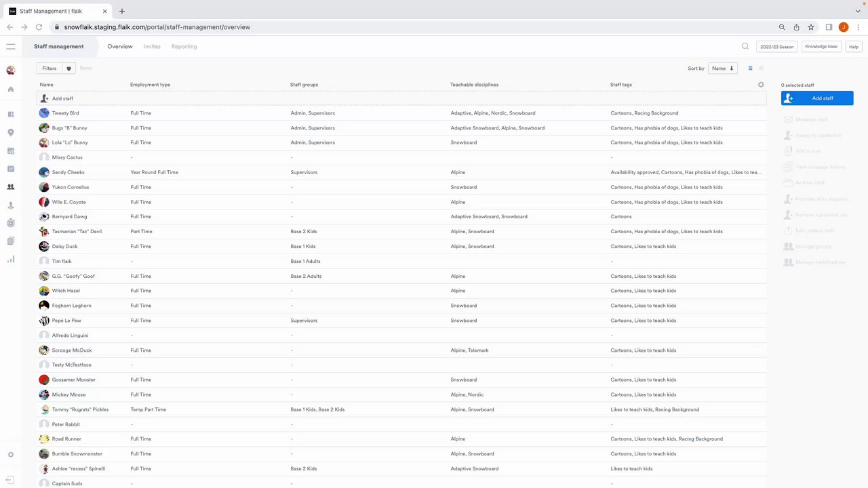Open the hamburger navigation menu
Screen dimensions: 868x488
coord(11,47)
